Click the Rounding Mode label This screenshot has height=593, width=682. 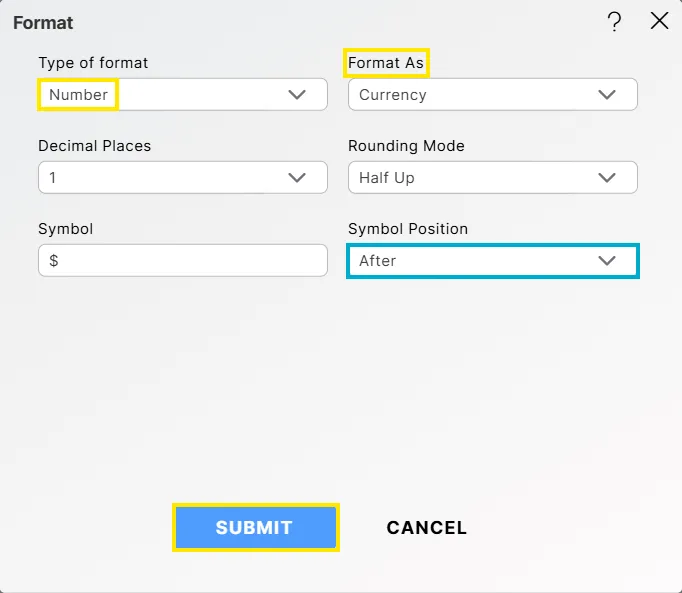click(406, 146)
